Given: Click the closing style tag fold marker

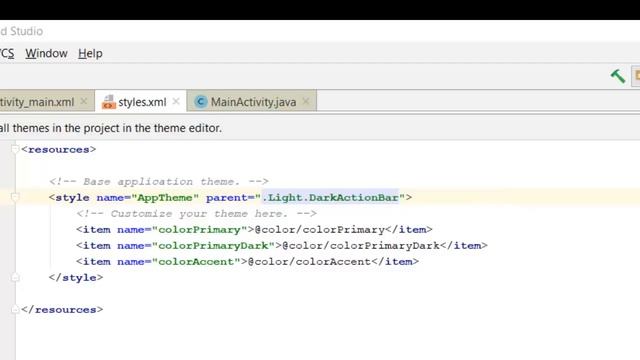Looking at the screenshot, I should [x=15, y=278].
